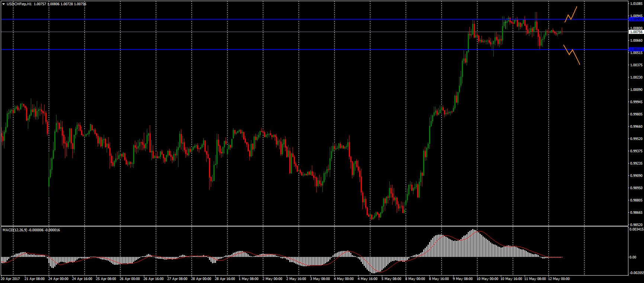Click the MACD scale value 0.003415
Viewport: 644px width, 283px height.
pyautogui.click(x=637, y=230)
